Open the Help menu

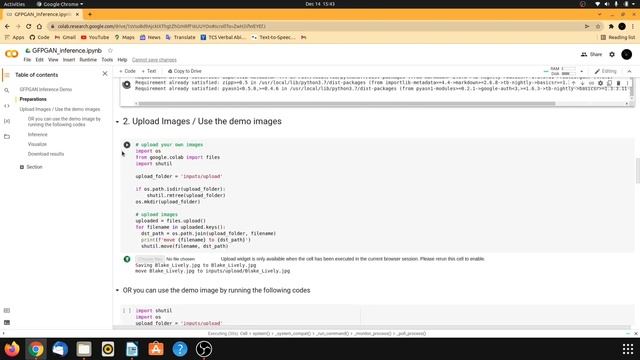point(122,60)
